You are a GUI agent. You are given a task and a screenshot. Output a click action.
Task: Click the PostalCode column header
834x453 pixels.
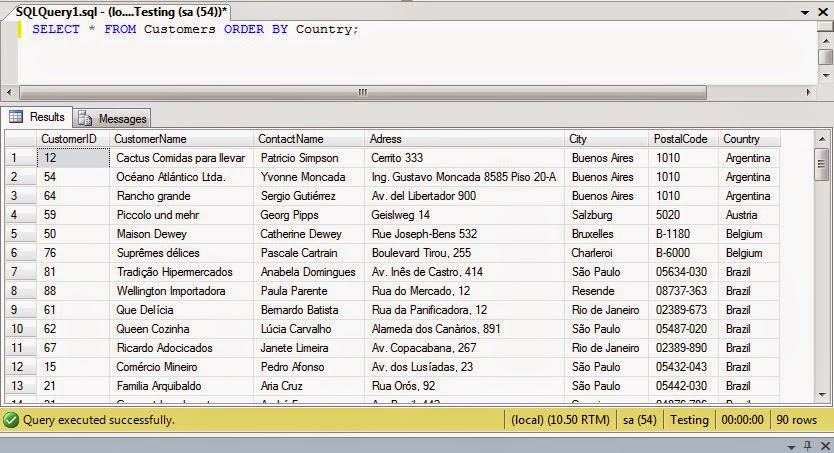(683, 139)
